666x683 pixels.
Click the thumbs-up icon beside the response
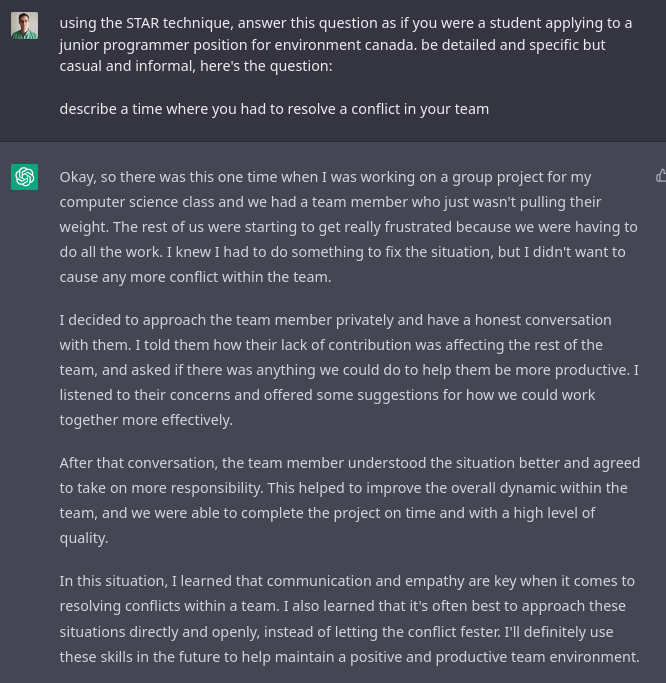pos(661,176)
